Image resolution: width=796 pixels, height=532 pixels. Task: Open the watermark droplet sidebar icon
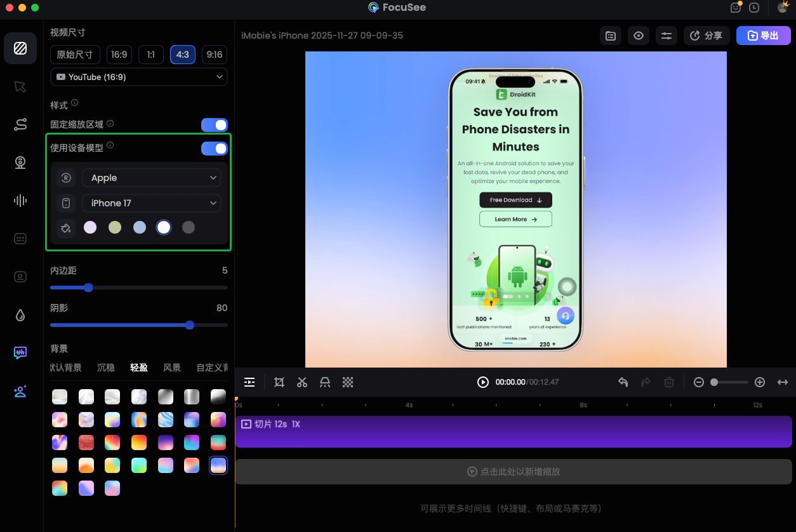20,315
